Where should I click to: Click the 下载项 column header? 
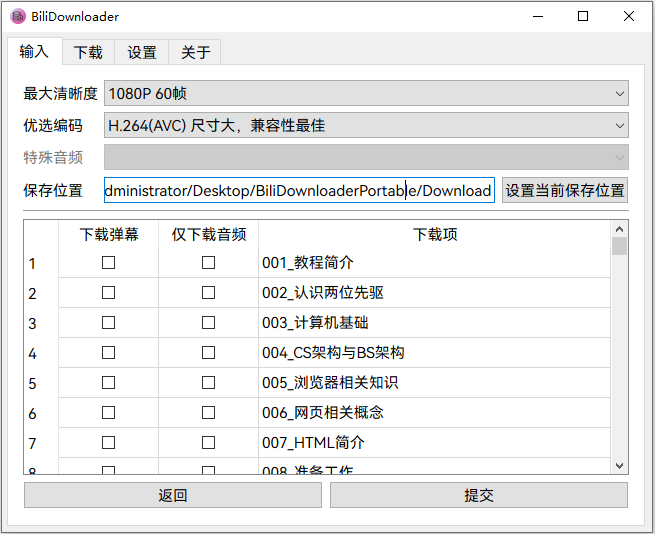click(435, 234)
